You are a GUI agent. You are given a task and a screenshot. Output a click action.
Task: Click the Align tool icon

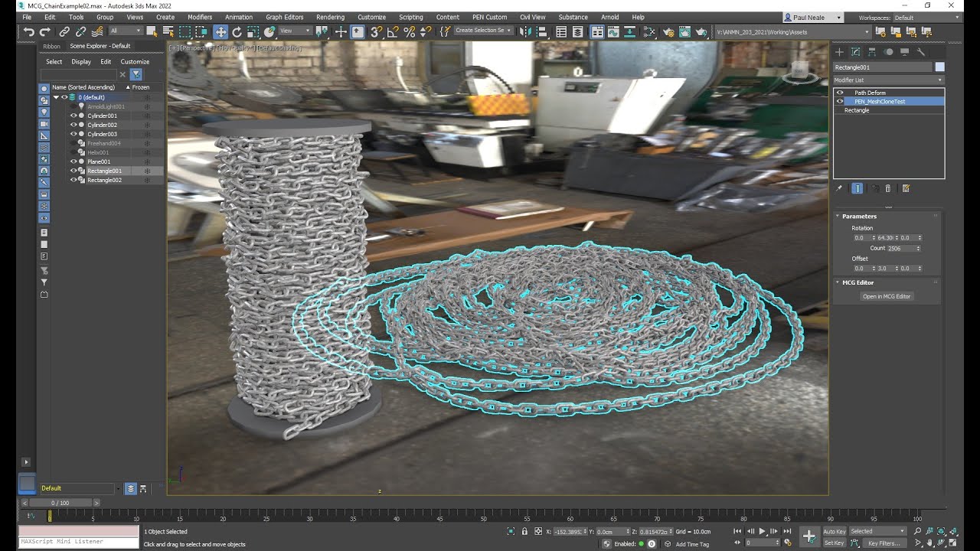coord(541,31)
